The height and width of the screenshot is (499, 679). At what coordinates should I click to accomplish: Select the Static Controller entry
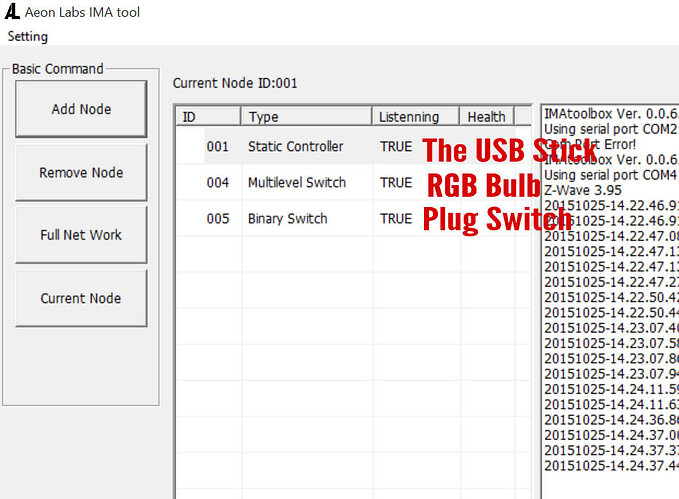[x=295, y=146]
